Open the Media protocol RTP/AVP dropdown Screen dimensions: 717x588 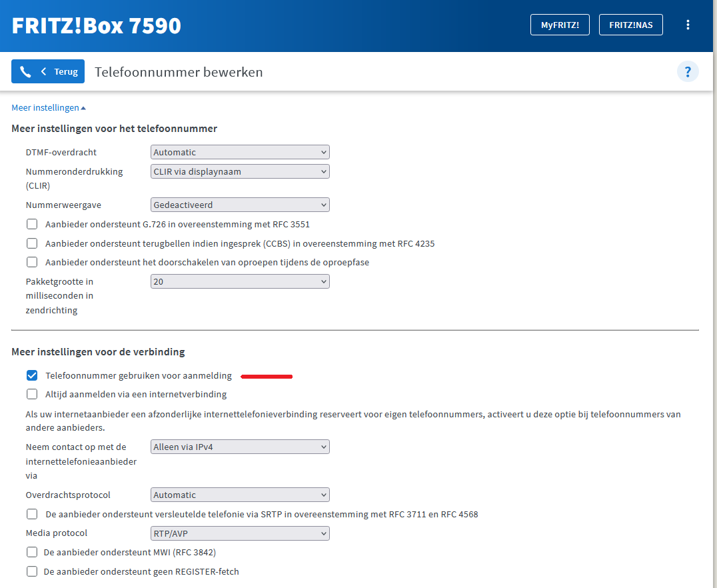point(240,533)
